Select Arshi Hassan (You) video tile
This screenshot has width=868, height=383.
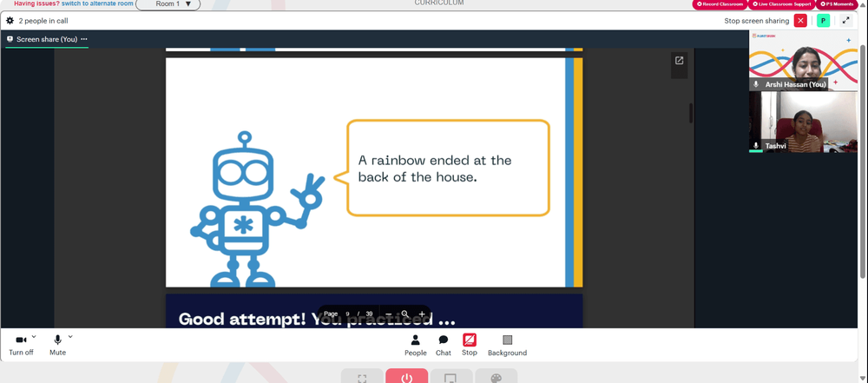(803, 61)
